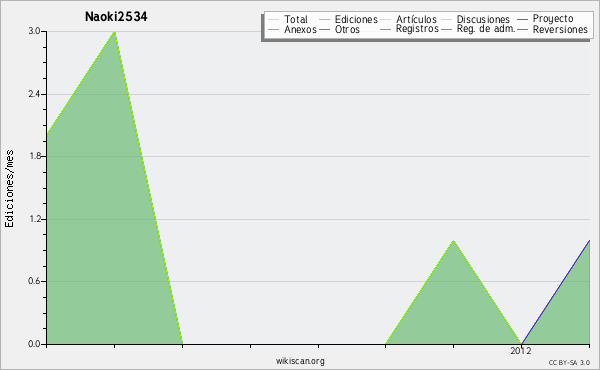Click the Proyecto legend label

(553, 19)
